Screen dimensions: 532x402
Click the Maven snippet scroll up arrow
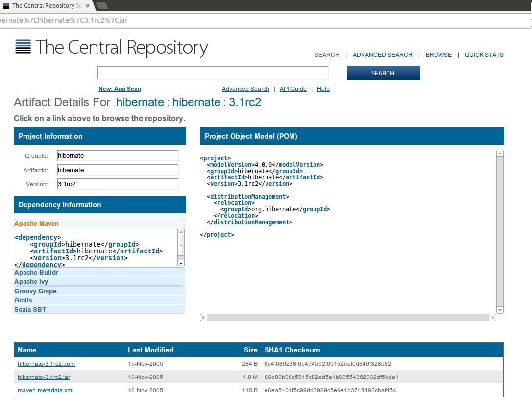(x=181, y=232)
